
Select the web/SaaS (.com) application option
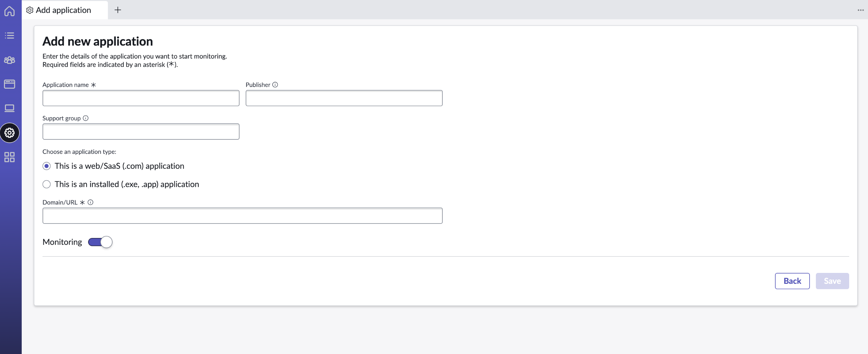tap(47, 166)
